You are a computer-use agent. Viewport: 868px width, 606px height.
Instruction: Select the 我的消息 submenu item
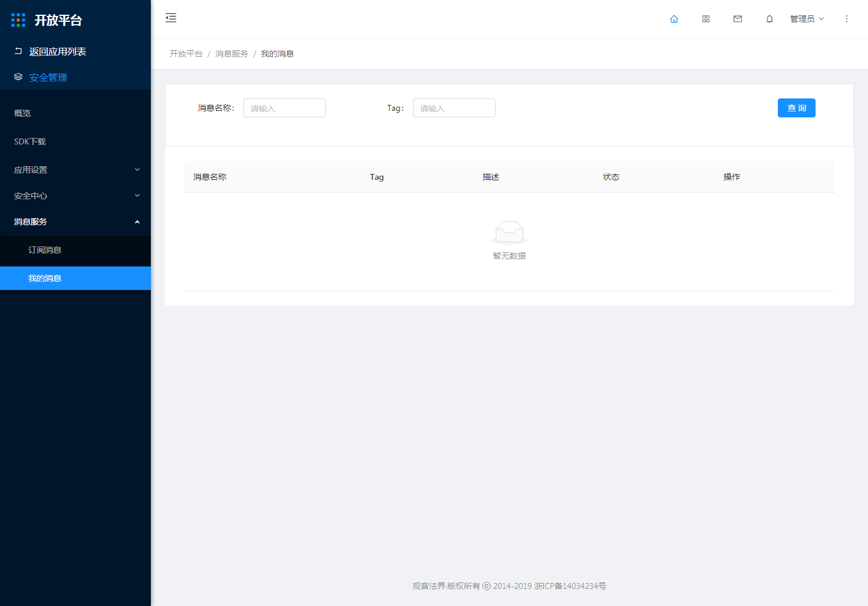click(75, 278)
